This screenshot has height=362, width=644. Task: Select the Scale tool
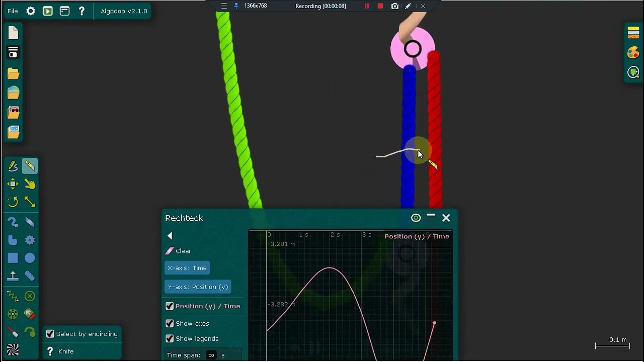pos(30,202)
